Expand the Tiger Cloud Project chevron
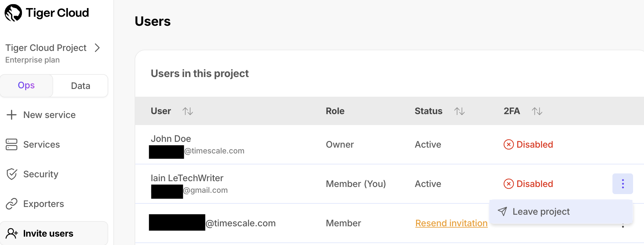Image resolution: width=644 pixels, height=245 pixels. [97, 48]
